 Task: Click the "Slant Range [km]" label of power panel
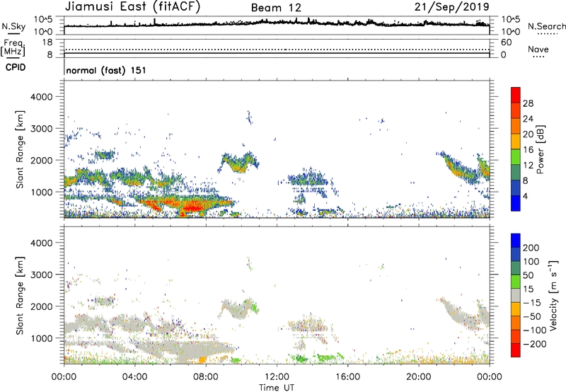coord(20,149)
